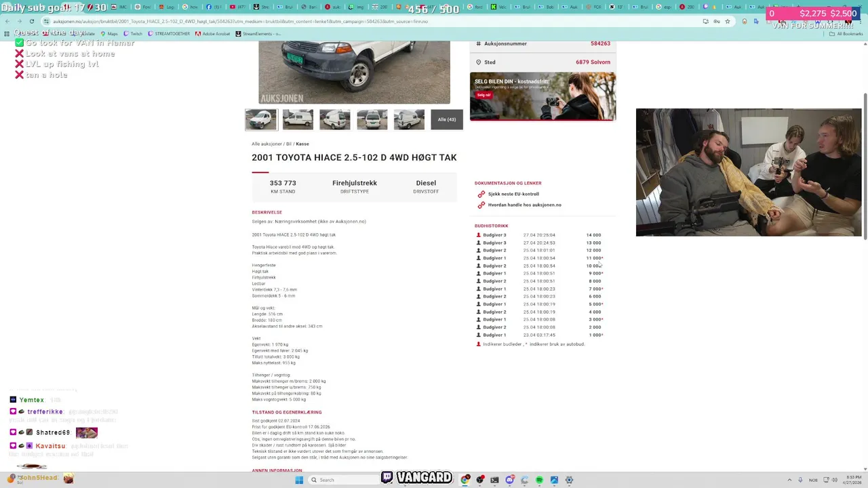Click the 13 000 bid amount

pyautogui.click(x=593, y=243)
